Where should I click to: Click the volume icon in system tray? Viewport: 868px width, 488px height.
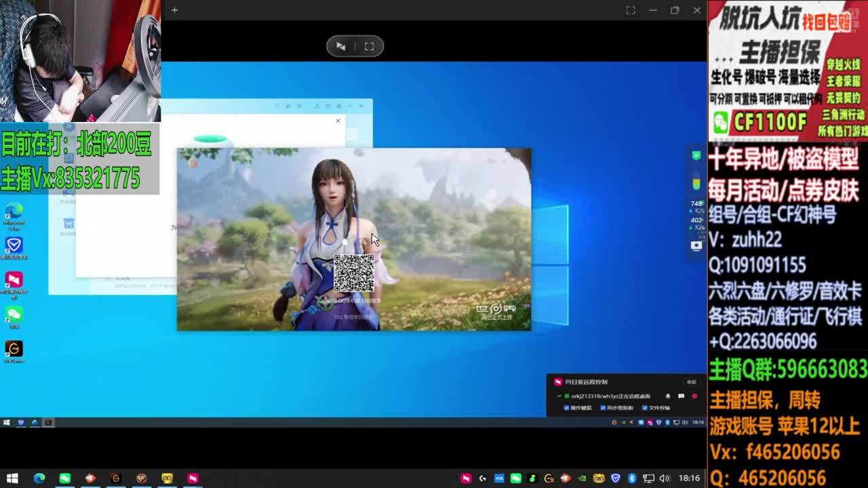664,478
